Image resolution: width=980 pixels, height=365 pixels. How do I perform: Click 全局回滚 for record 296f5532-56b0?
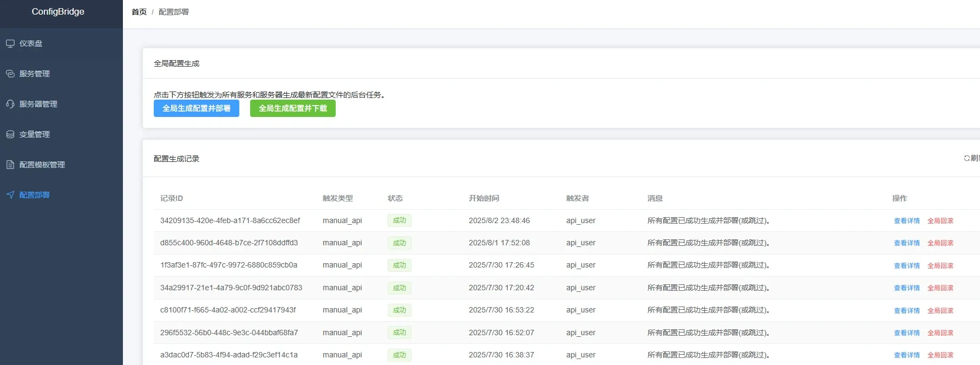pyautogui.click(x=940, y=333)
